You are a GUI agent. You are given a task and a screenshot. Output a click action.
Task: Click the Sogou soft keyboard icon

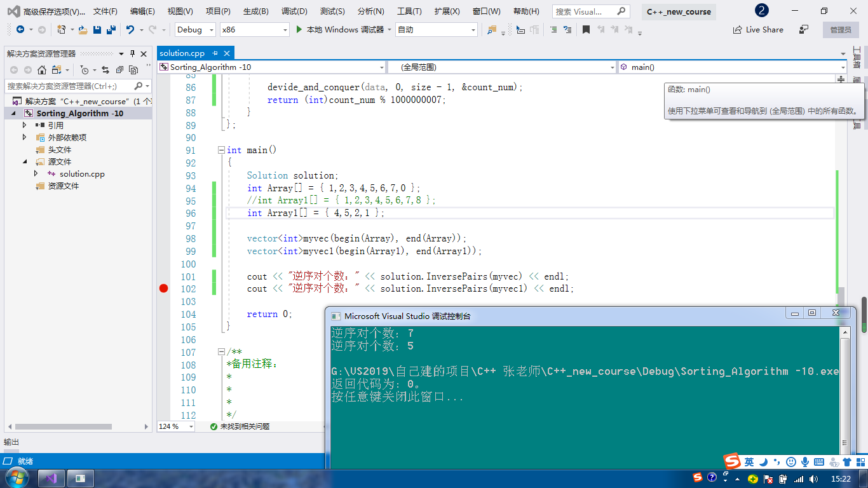click(819, 462)
